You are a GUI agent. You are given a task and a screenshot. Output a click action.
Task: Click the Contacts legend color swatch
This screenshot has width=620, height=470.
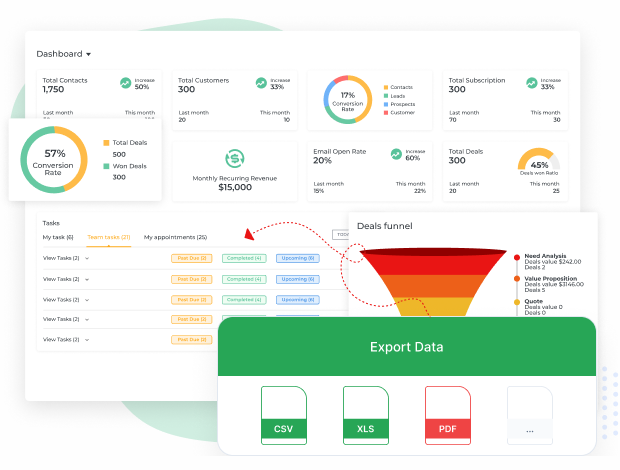coord(386,87)
